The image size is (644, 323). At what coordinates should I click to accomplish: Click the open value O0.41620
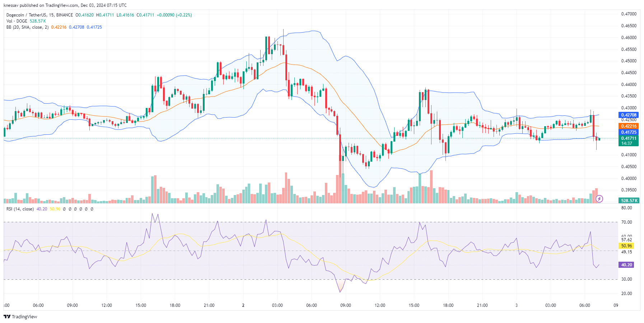[x=84, y=15]
